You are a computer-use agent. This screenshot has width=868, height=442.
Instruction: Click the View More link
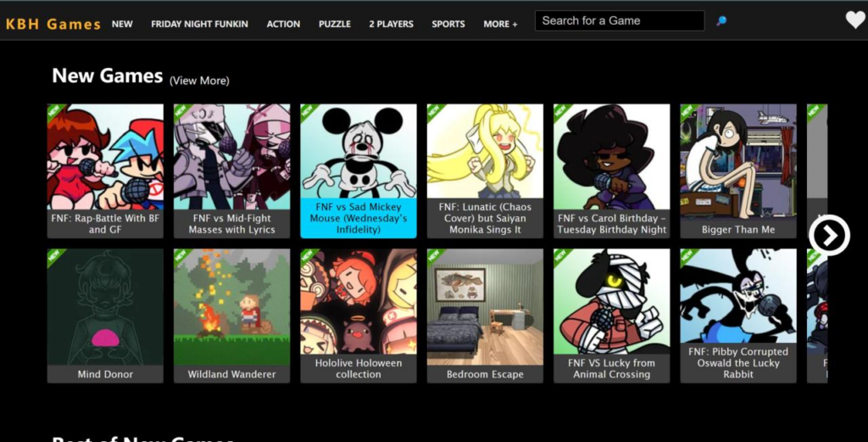tap(199, 81)
